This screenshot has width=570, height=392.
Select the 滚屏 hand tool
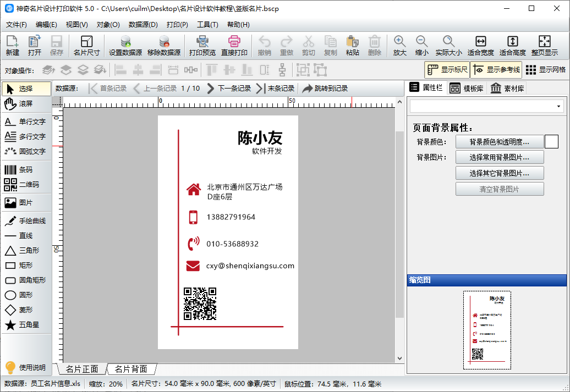click(26, 103)
